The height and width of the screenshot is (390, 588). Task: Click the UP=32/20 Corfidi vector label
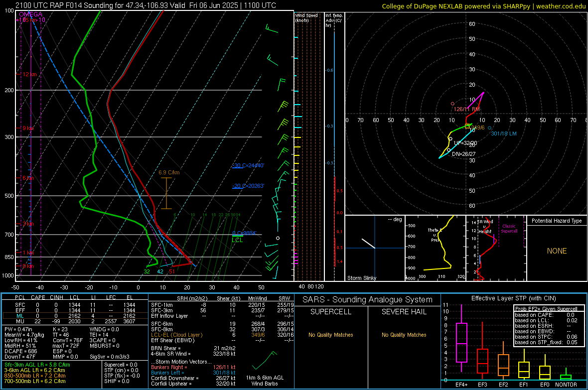[x=465, y=143]
